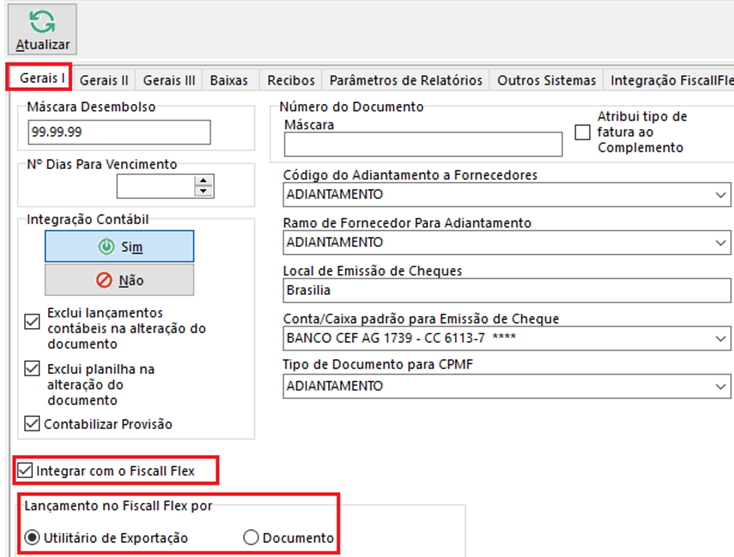Open the Recibos tab

(291, 80)
